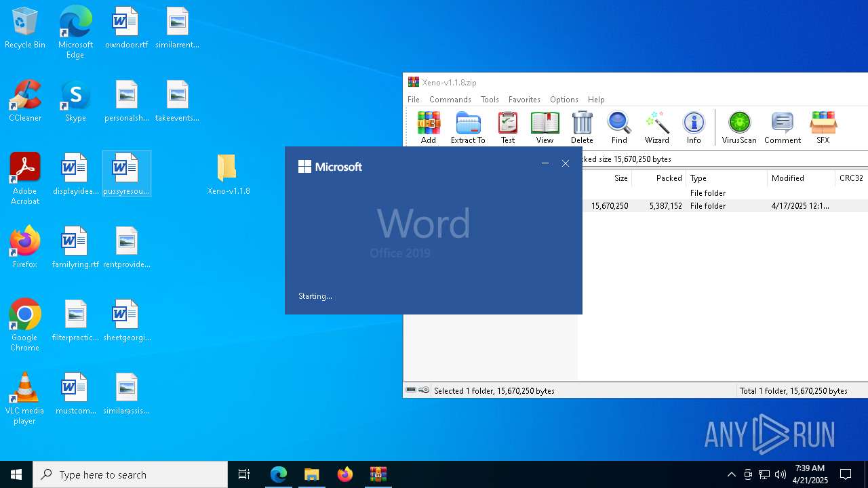Screen dimensions: 868x488
Task: Select the filterpractic image file on desktop
Action: pos(75,321)
